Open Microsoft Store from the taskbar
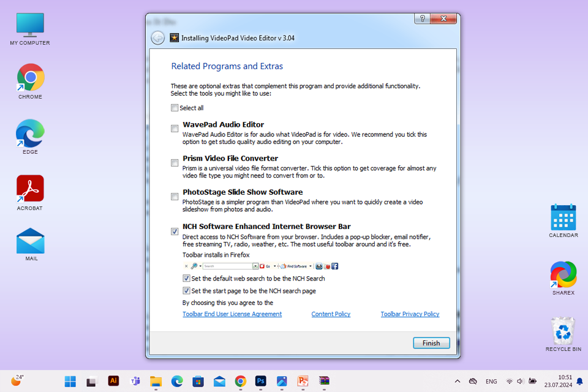This screenshot has height=392, width=588. (198, 382)
